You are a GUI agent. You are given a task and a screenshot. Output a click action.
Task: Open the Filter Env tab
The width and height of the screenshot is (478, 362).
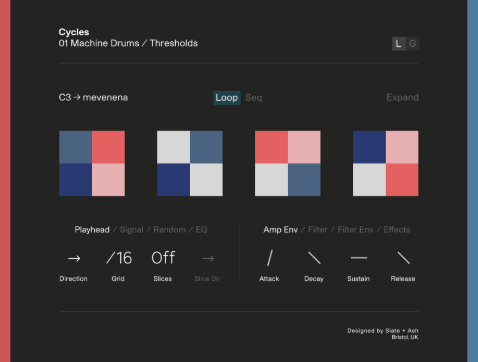[x=355, y=230]
